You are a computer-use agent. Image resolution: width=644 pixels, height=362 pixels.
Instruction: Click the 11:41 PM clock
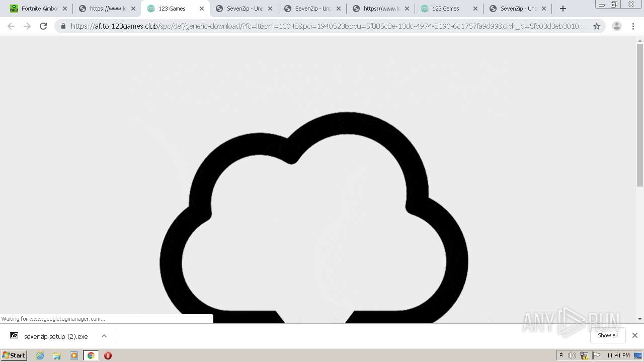click(x=618, y=355)
